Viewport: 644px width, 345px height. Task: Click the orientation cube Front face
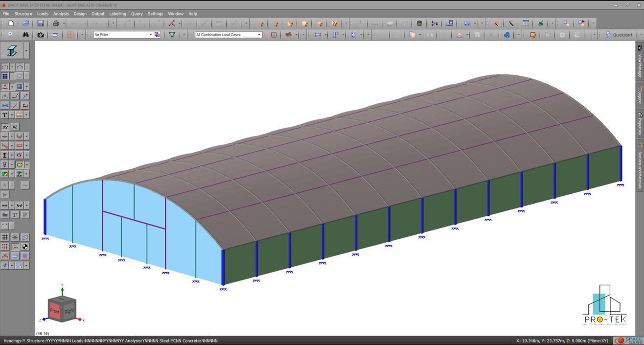[x=56, y=310]
